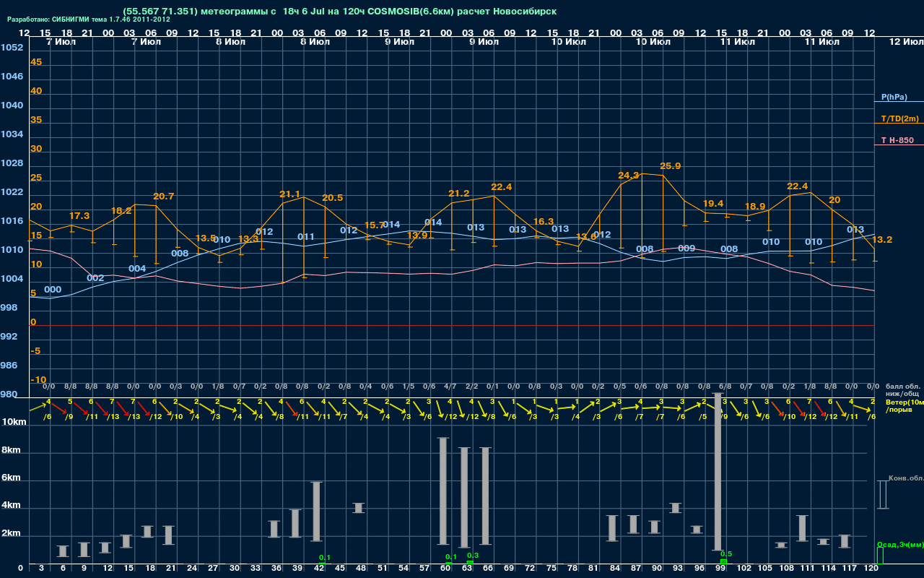Click the 10km altitude axis label
Image resolution: width=924 pixels, height=578 pixels.
click(14, 422)
